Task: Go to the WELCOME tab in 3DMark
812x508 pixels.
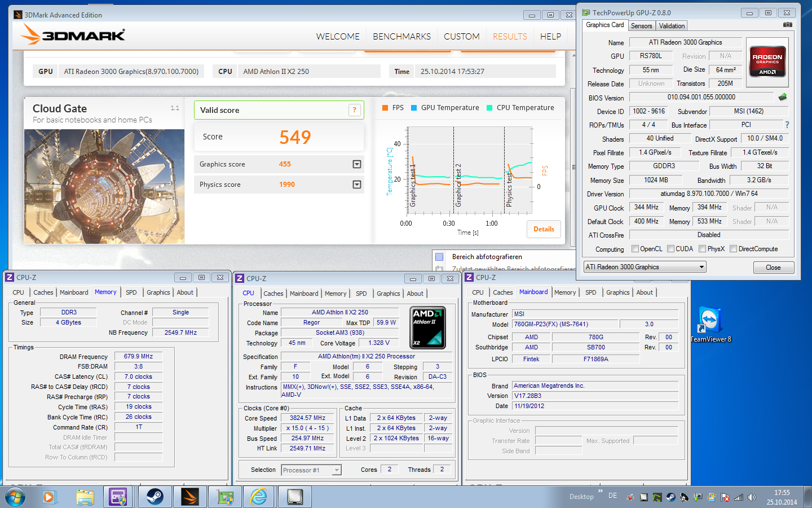Action: [338, 37]
